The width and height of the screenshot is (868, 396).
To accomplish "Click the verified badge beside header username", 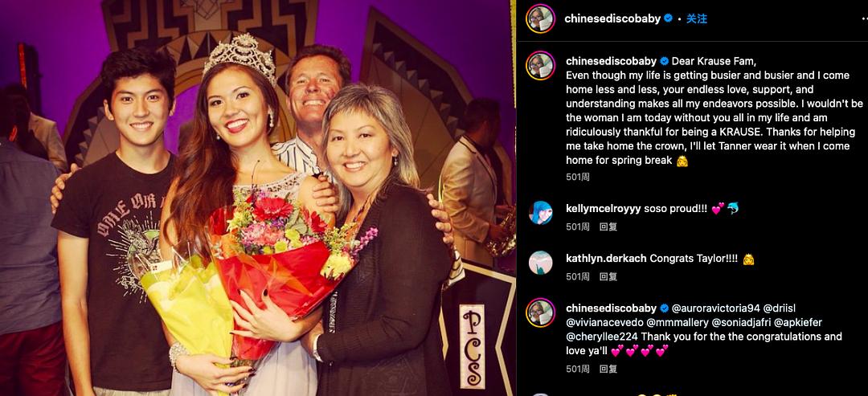I will [669, 18].
